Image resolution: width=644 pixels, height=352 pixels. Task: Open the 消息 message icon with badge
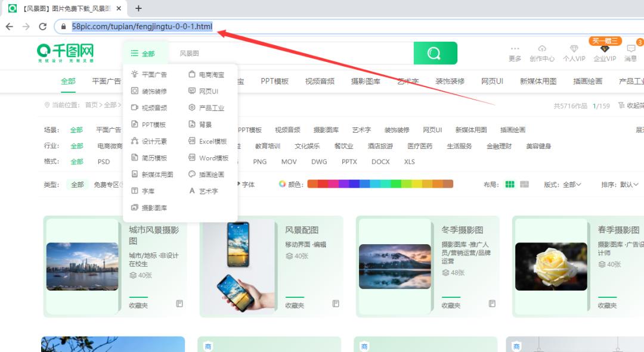pos(631,49)
